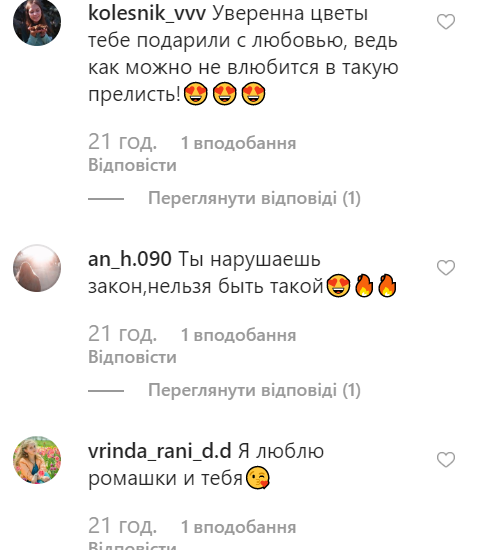Open kolesnik_vvv username link
Screen dimensions: 482x553
click(x=147, y=14)
